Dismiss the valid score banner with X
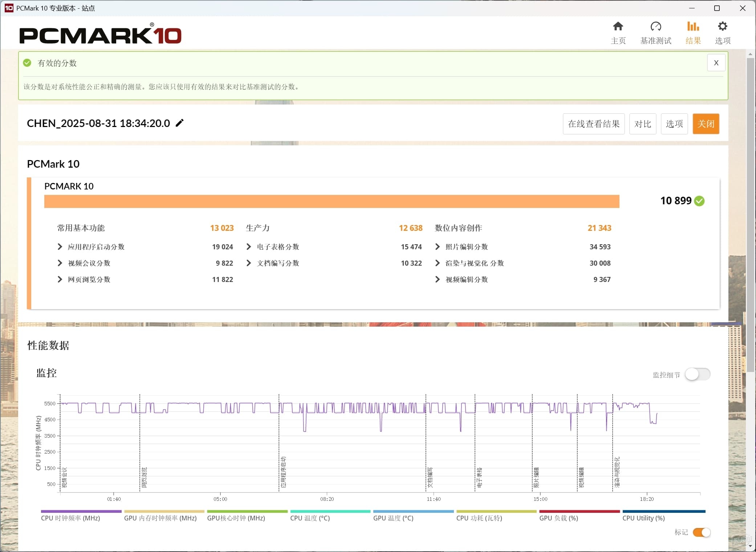The image size is (756, 552). tap(716, 63)
